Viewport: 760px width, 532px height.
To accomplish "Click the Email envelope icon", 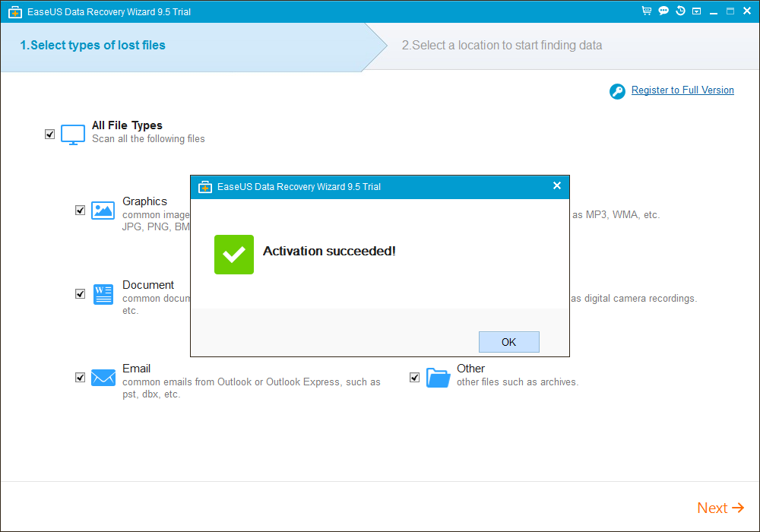I will point(103,378).
